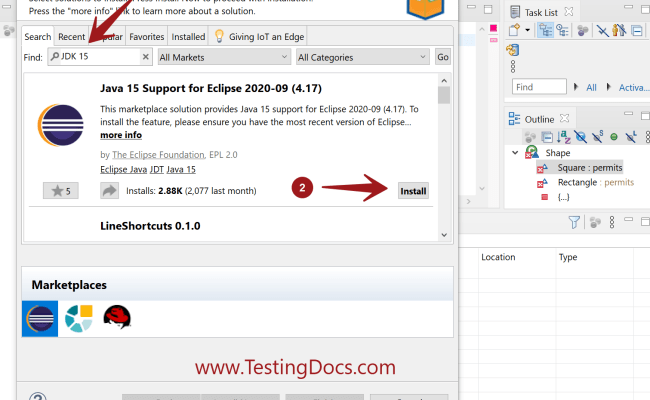
Task: Open the Task List view menu dots
Action: [x=513, y=66]
